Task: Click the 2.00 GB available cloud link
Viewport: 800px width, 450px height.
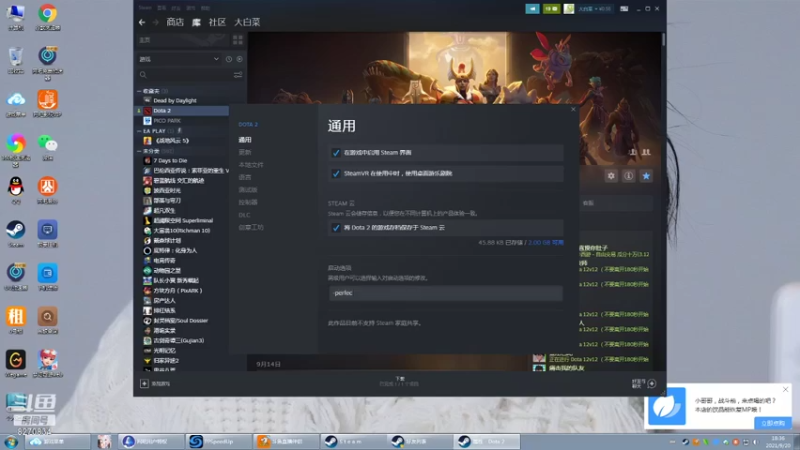Action: pos(545,242)
